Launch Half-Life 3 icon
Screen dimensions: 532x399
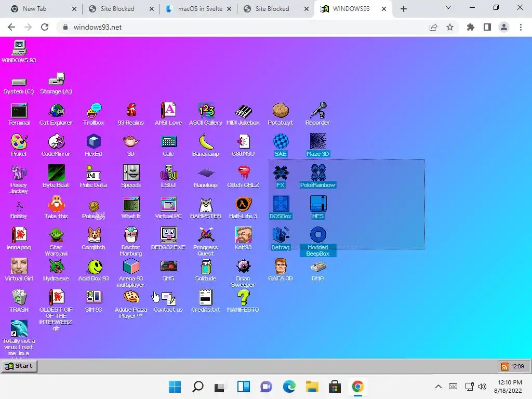(243, 208)
